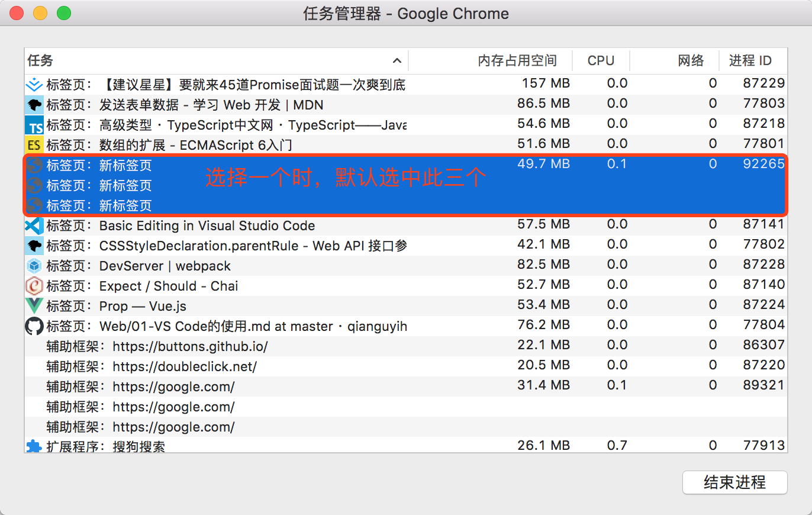Close the task manager window
Image resolution: width=812 pixels, height=515 pixels.
pos(17,13)
